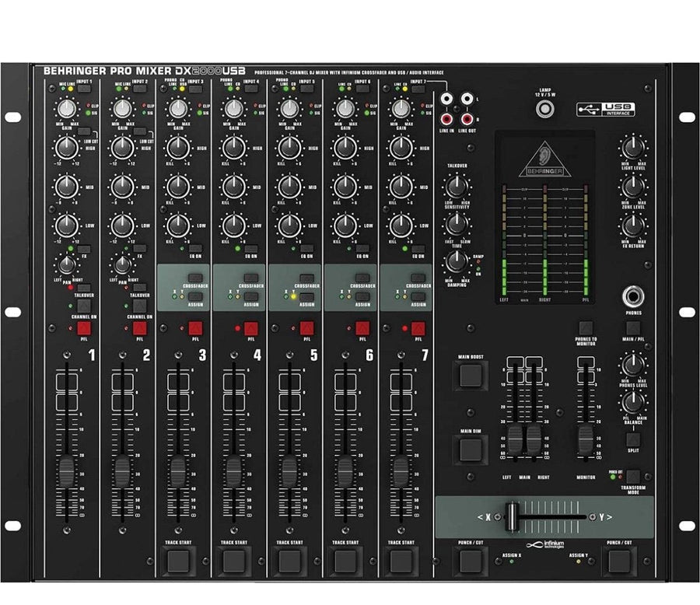Toggle EQ On button on channel 4
The height and width of the screenshot is (605, 700).
[x=251, y=248]
